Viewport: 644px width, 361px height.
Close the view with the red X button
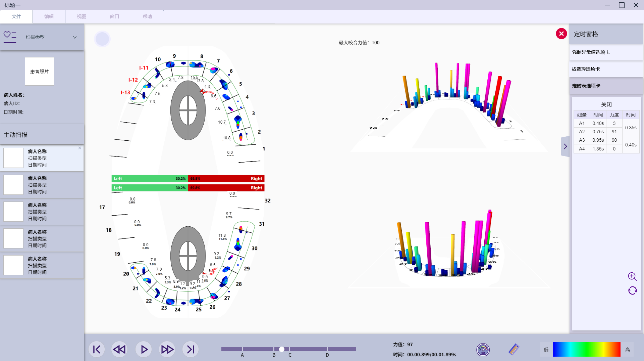point(561,34)
